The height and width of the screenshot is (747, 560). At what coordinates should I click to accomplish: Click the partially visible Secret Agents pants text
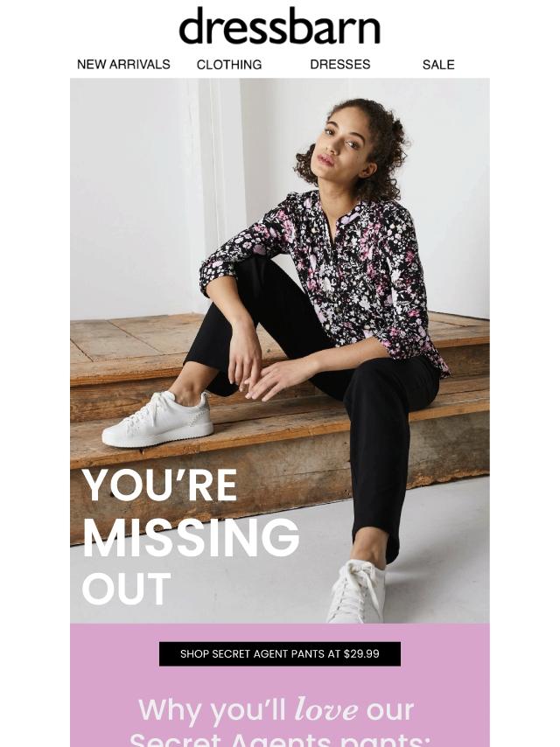point(280,740)
